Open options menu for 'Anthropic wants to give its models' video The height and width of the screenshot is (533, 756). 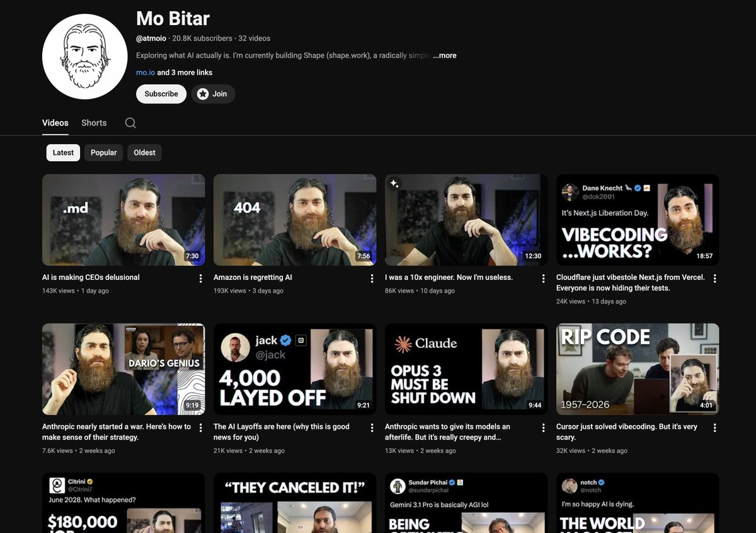click(543, 428)
